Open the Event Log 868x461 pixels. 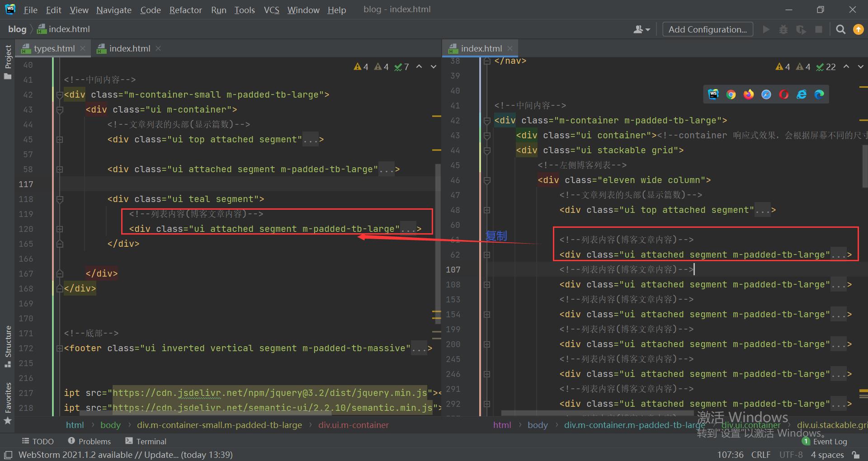coord(825,442)
